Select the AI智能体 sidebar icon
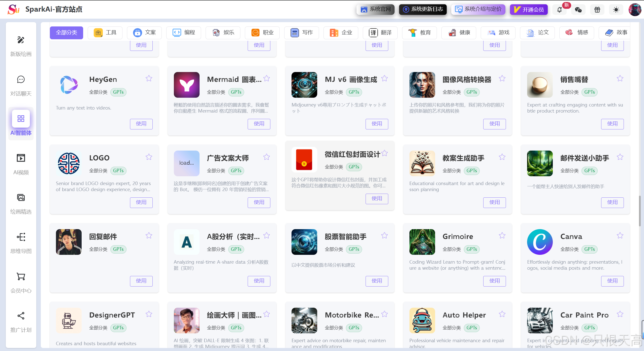This screenshot has width=644, height=351. click(21, 119)
